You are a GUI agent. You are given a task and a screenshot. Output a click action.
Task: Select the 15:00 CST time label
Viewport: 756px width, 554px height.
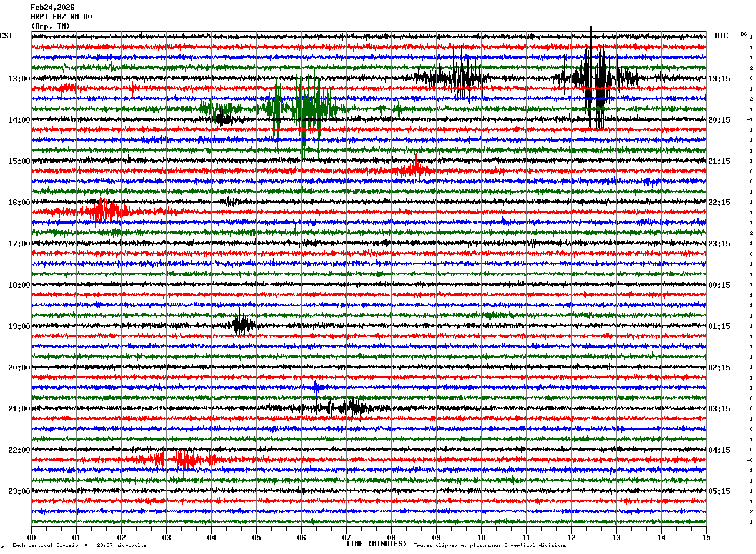[x=19, y=161]
